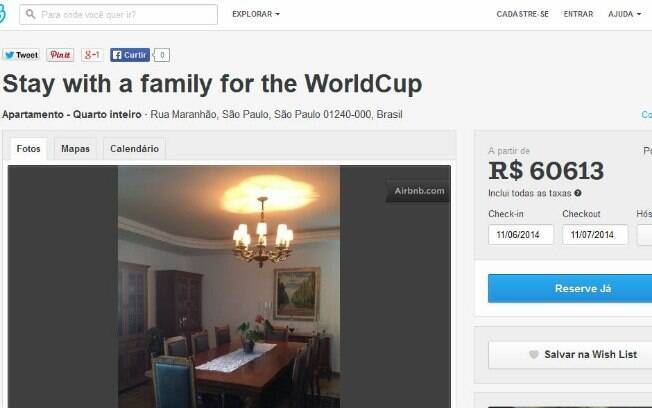Click the ENTRAR login link
The width and height of the screenshot is (652, 408).
[578, 14]
